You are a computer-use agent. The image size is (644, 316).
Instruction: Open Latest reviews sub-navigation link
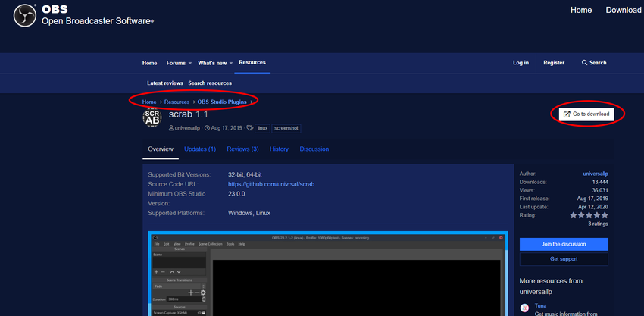click(165, 83)
